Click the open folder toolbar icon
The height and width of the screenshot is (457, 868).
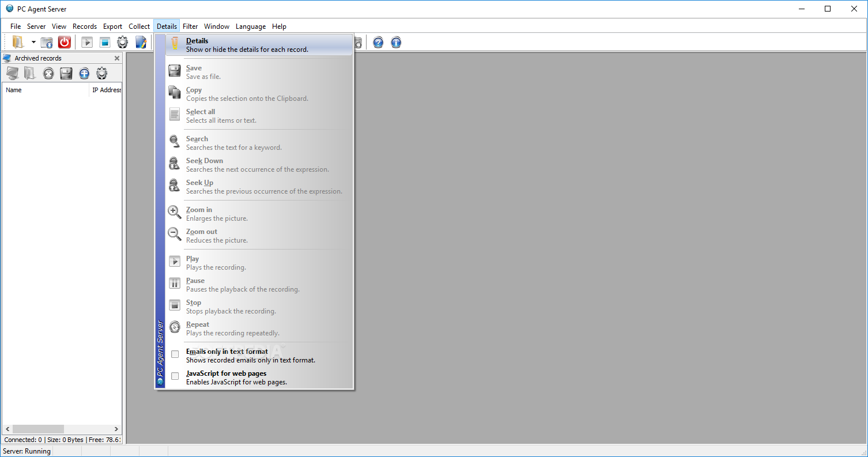coord(18,42)
